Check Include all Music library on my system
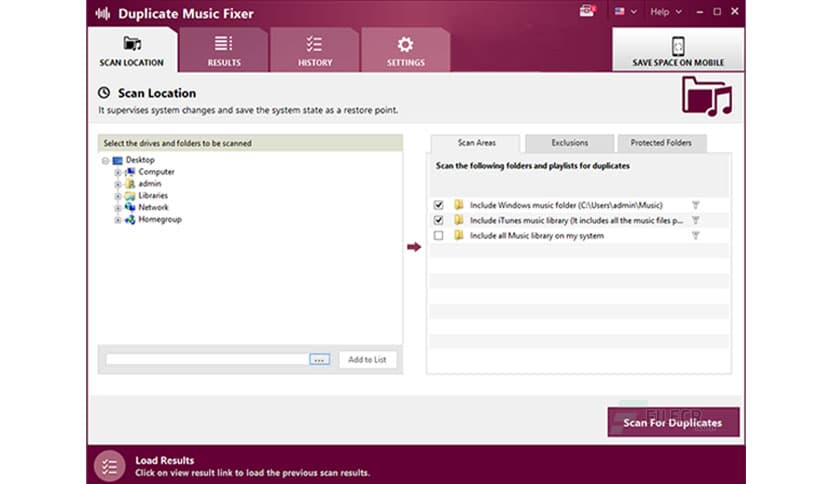Viewport: 836px width, 484px height. click(x=438, y=236)
